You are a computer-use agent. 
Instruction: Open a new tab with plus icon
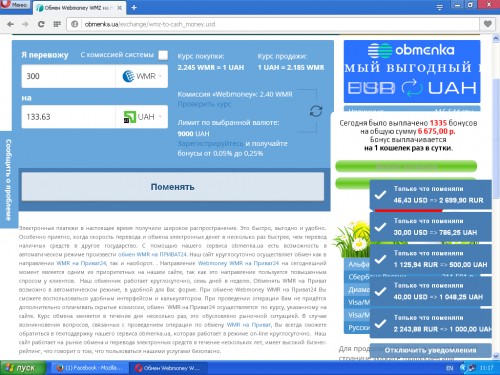tap(134, 7)
